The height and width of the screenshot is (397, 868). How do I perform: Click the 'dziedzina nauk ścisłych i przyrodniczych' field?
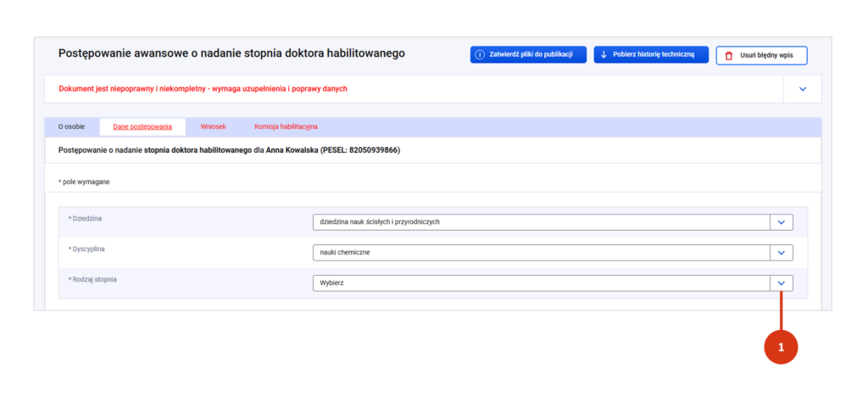tap(540, 222)
